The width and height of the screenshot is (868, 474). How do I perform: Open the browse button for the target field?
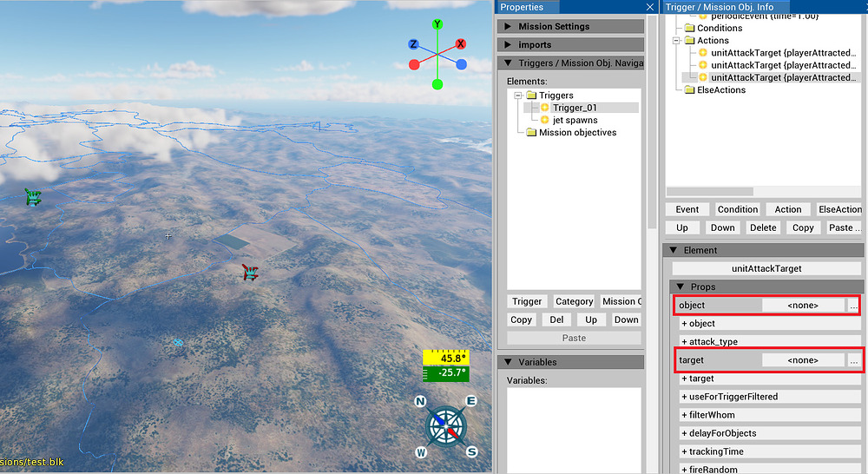(x=854, y=360)
